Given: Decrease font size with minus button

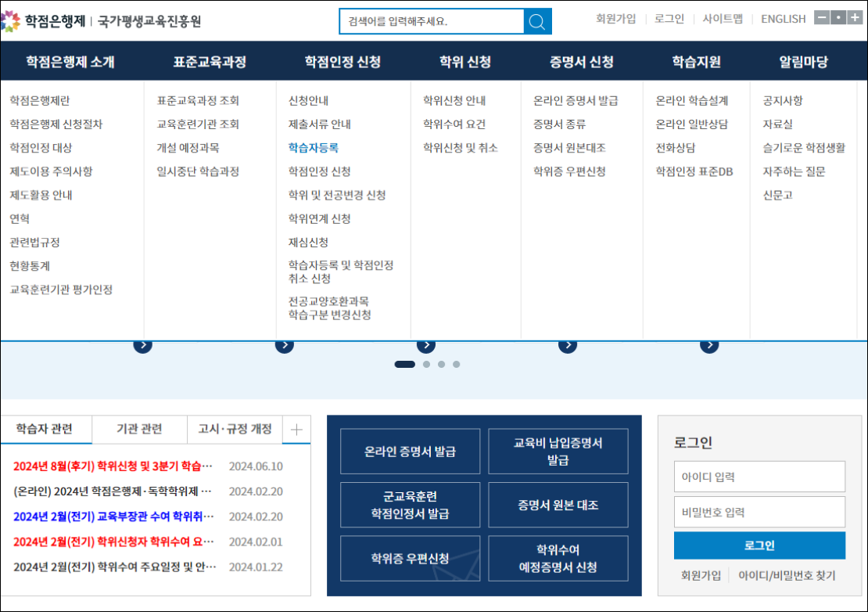Looking at the screenshot, I should 822,18.
